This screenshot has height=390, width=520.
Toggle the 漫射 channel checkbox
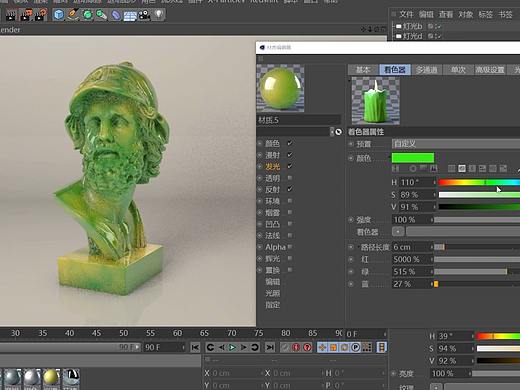pos(290,155)
